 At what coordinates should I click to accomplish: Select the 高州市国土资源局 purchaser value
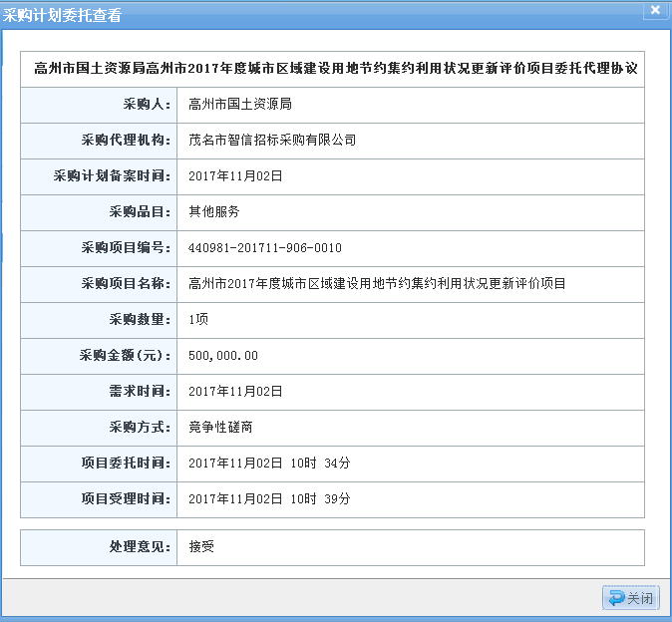239,104
